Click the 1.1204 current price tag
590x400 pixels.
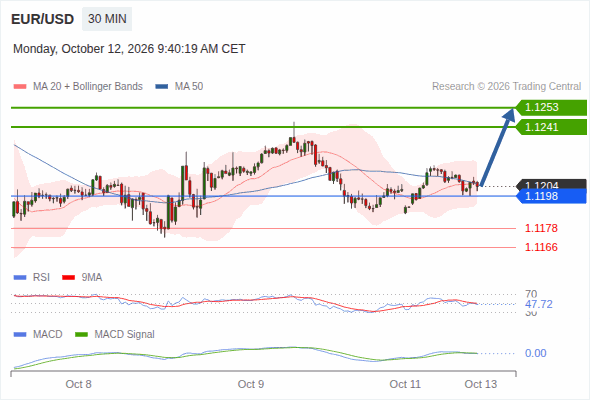coord(551,184)
